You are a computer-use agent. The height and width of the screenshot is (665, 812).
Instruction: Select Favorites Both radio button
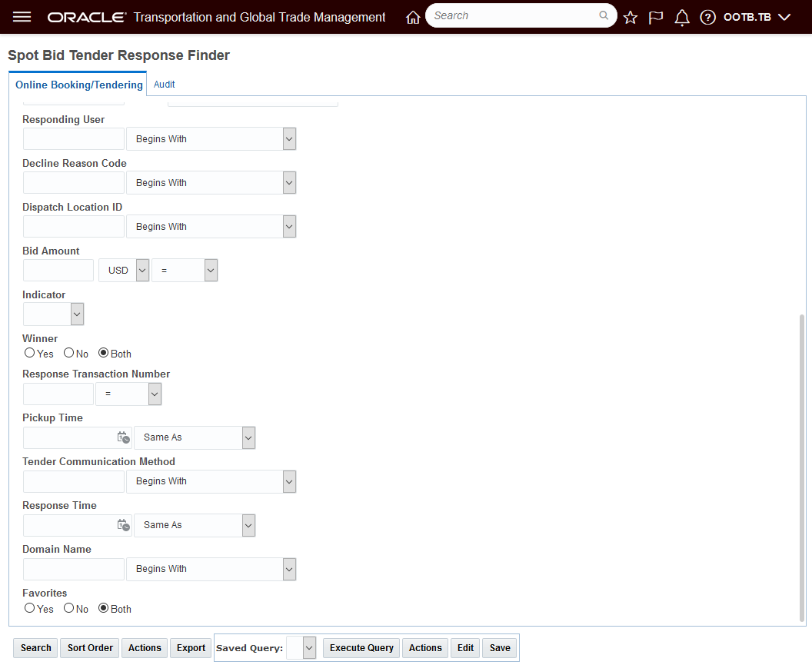click(x=104, y=608)
